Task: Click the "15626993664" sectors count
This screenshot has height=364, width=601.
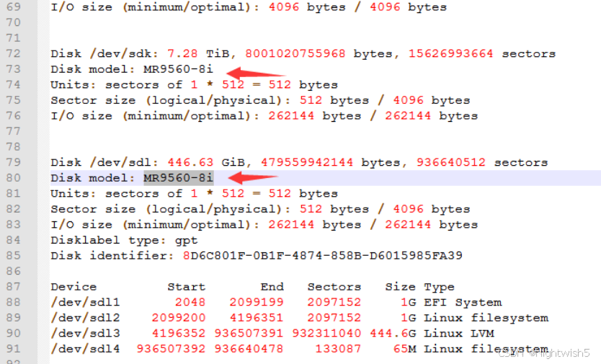Action: point(451,53)
